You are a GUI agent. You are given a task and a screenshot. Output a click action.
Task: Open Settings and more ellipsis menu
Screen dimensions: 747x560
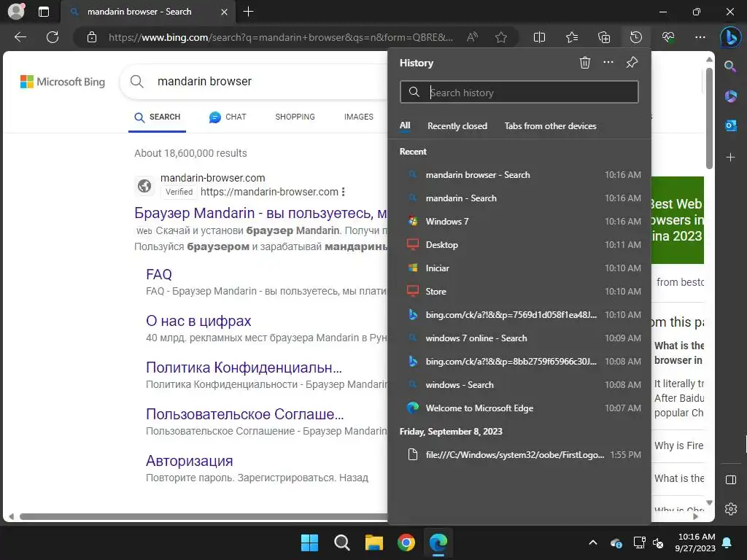click(x=700, y=37)
